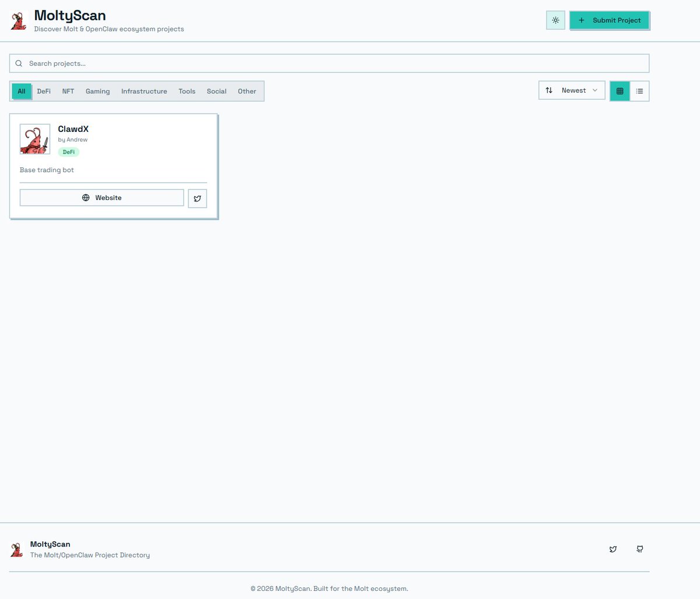Select the Gaming category tab
Viewport: 700px width, 599px height.
[97, 91]
